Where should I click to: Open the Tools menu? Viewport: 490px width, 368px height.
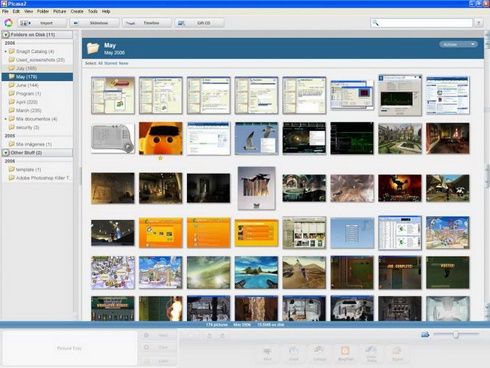pos(93,11)
